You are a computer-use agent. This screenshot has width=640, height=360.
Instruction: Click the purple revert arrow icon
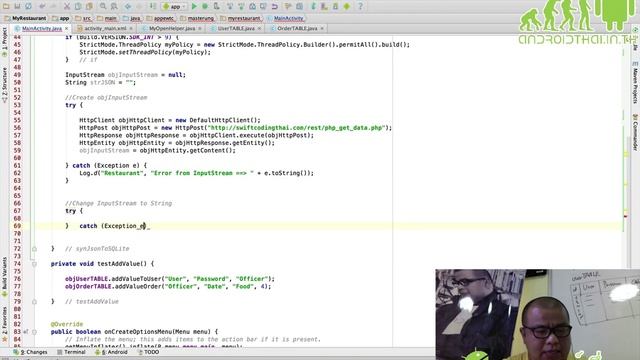275,6
